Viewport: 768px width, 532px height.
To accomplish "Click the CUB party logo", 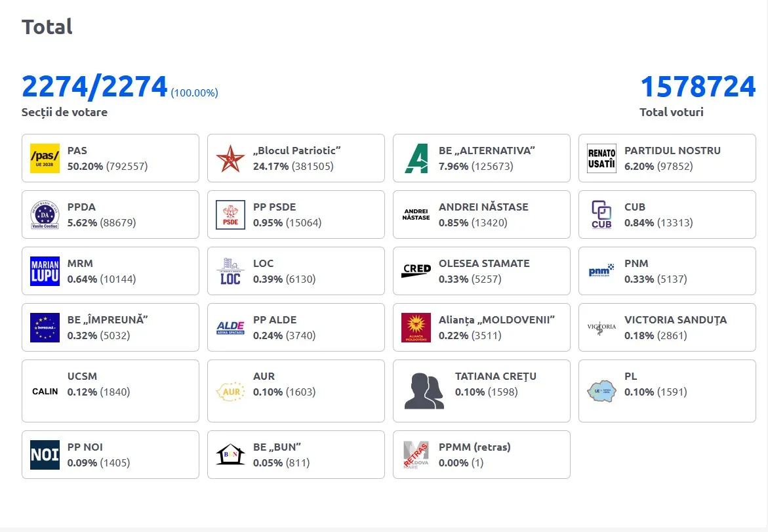I will click(x=601, y=215).
